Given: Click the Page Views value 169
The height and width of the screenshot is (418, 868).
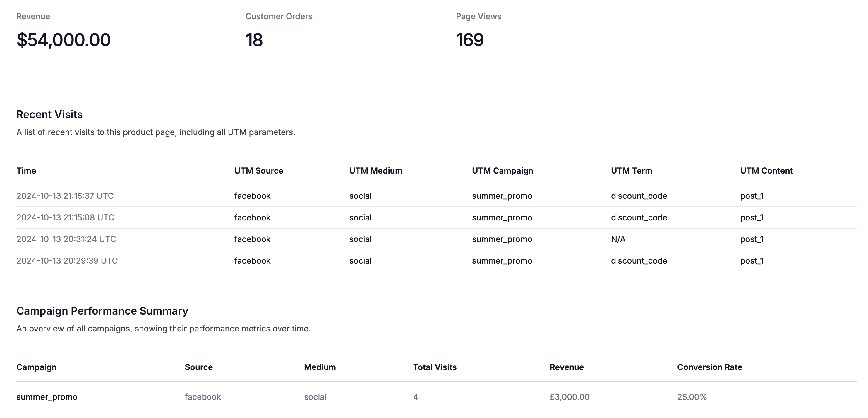Looking at the screenshot, I should 470,40.
